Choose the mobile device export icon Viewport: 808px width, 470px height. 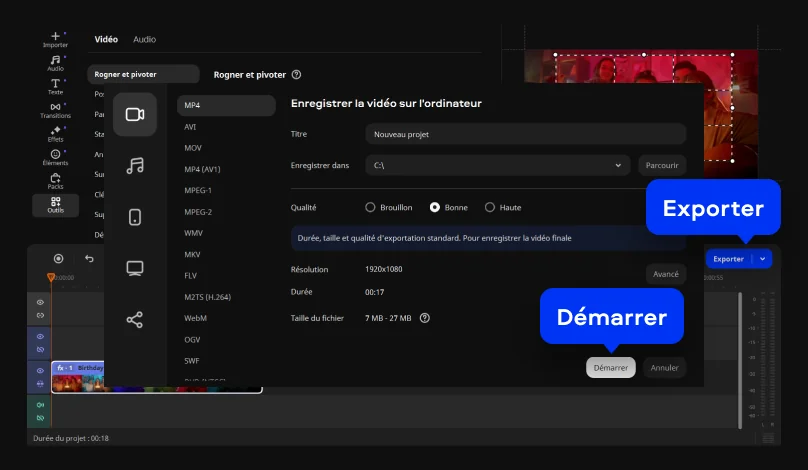135,217
